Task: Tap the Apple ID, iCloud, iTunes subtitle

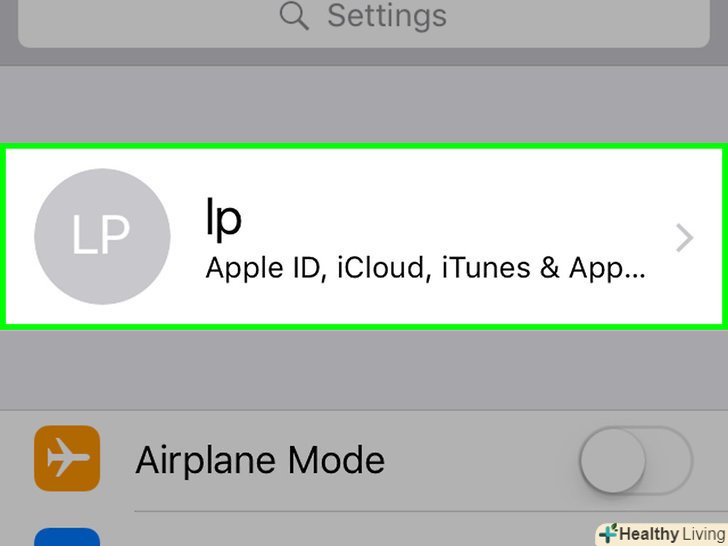Action: 426,268
